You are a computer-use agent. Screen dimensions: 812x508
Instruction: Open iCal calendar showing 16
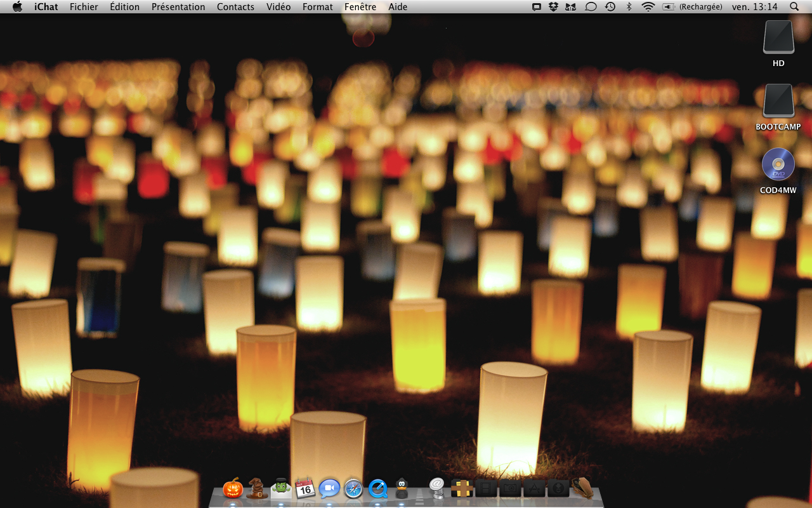(305, 488)
